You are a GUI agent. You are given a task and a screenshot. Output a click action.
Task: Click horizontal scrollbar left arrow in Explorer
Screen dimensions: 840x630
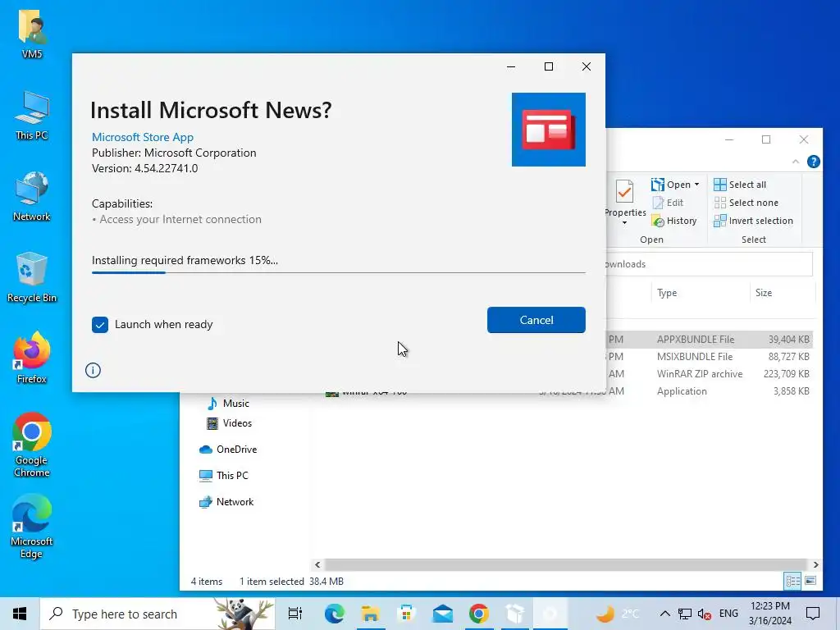pos(317,564)
